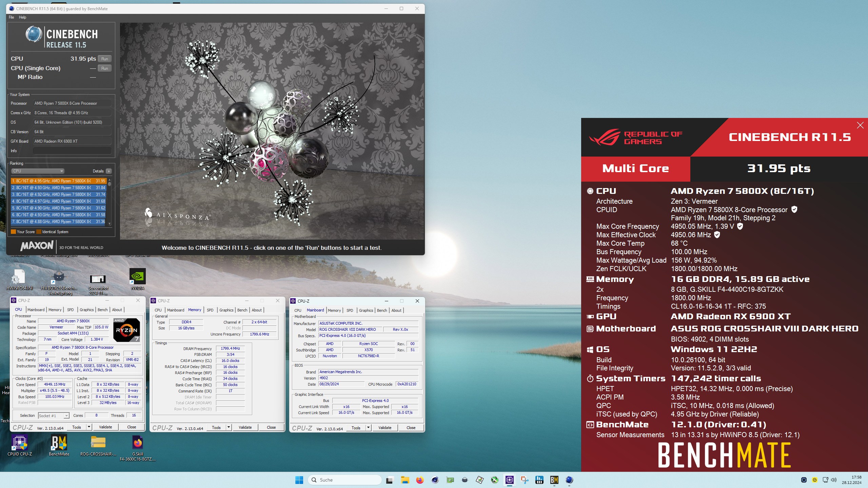Viewport: 868px width, 488px height.
Task: Click the dark circle tray icon
Action: click(804, 480)
